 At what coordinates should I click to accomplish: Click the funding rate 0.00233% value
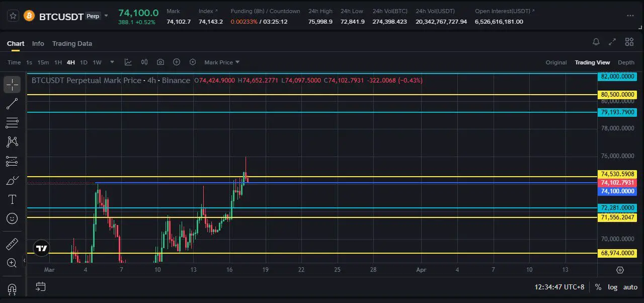(x=244, y=22)
